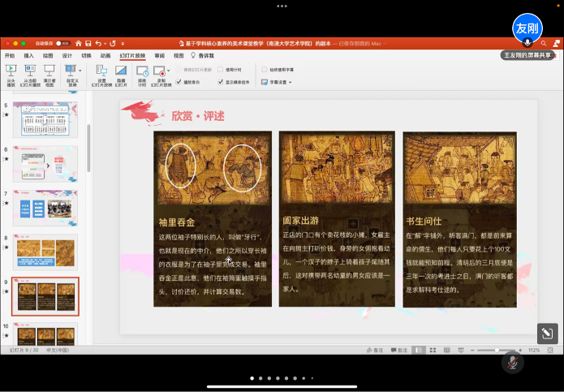The image size is (564, 392).
Task: Start Slide Show from status bar icon
Action: tap(461, 350)
